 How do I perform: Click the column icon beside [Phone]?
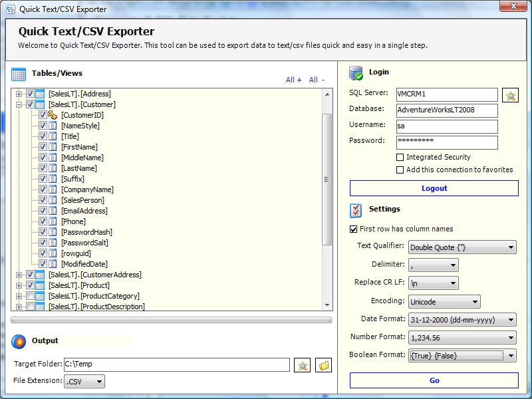(53, 221)
